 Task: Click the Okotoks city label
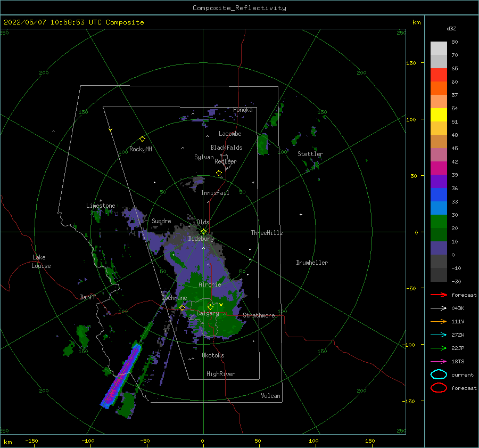(213, 355)
